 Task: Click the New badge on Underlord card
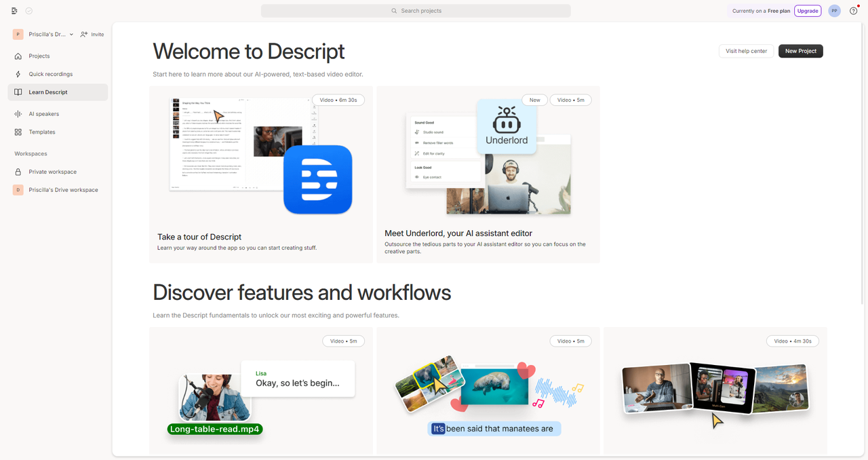tap(534, 100)
